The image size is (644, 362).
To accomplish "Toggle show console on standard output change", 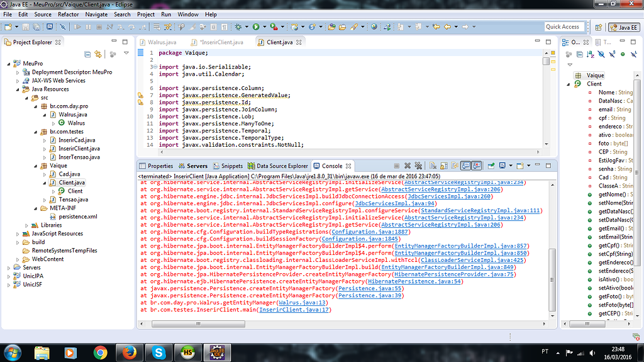I will [465, 166].
